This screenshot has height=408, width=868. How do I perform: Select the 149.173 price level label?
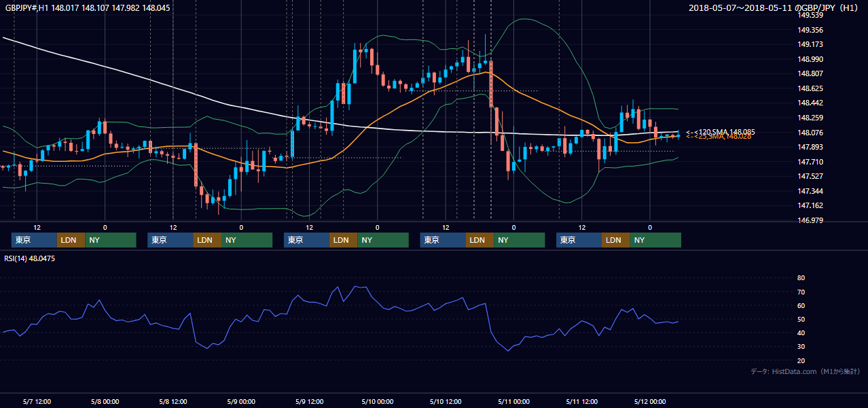[x=810, y=44]
